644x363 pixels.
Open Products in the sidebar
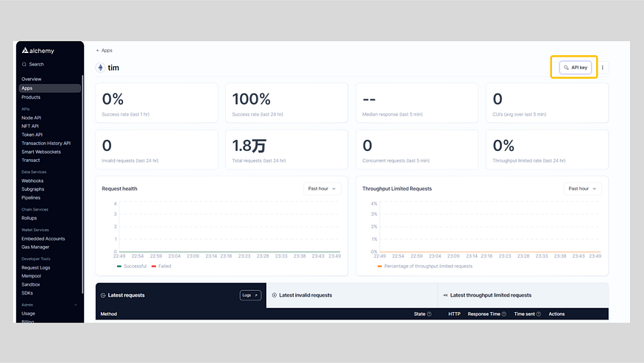tap(31, 97)
